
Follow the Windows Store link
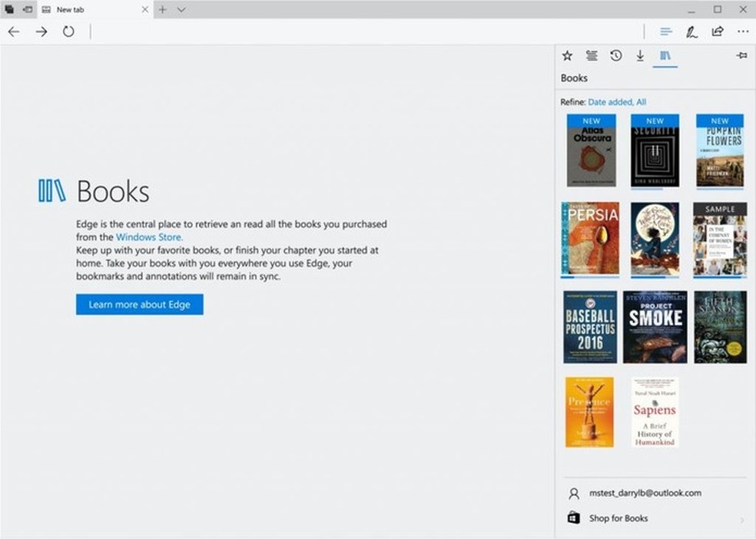point(148,236)
